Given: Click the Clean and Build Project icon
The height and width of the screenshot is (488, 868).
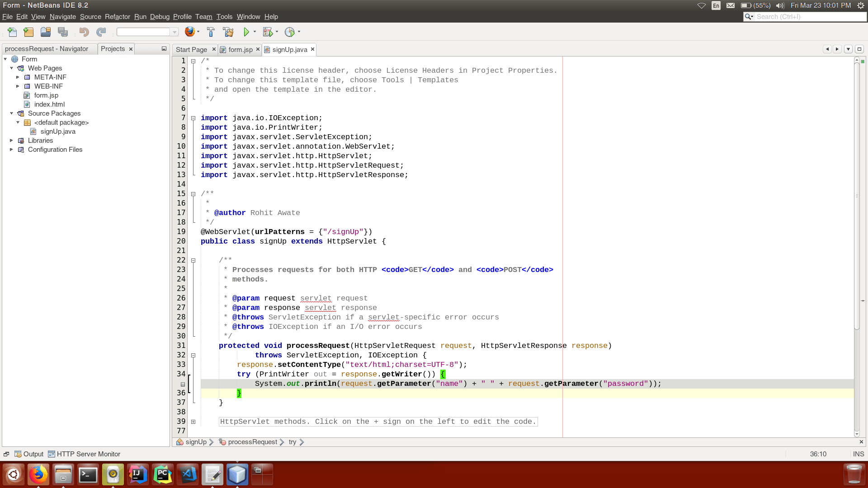Looking at the screenshot, I should [x=228, y=32].
